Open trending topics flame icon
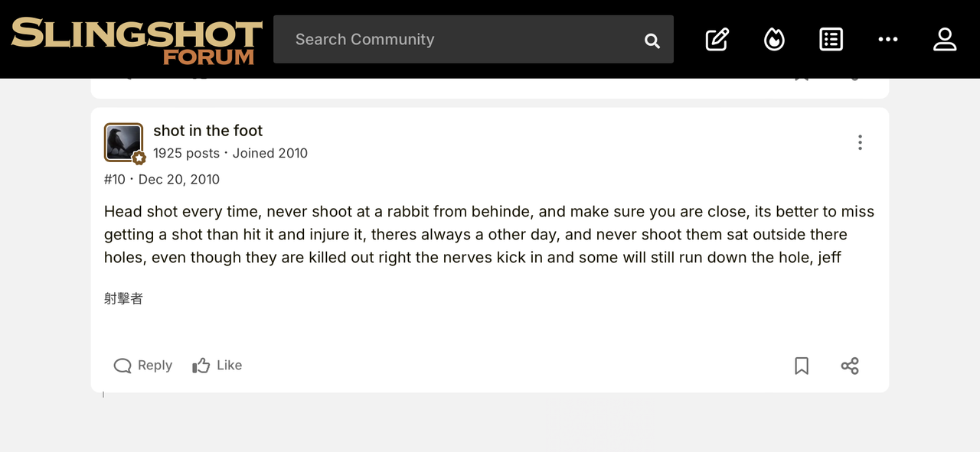 pyautogui.click(x=774, y=39)
